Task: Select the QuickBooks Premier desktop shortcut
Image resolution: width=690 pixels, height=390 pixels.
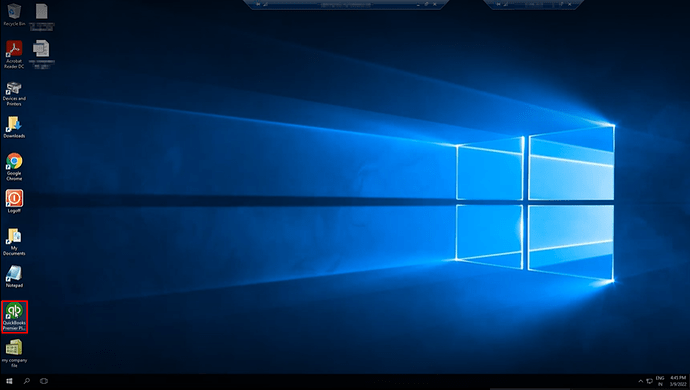Action: (15, 316)
